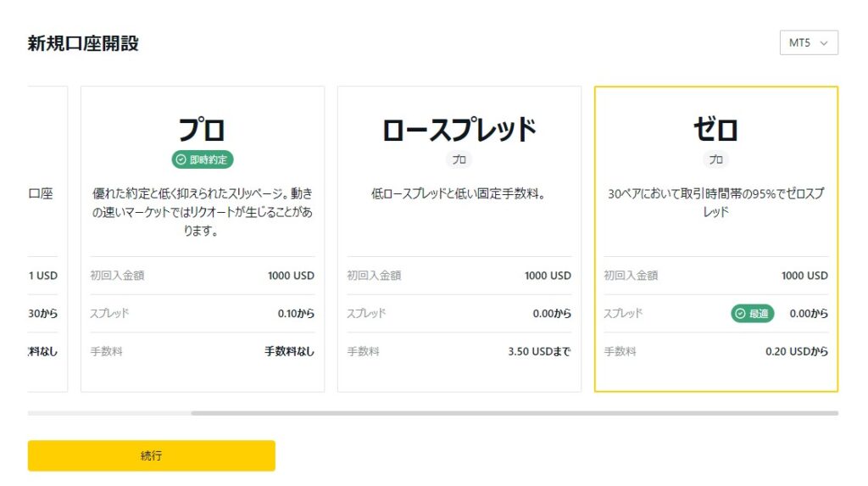
Task: Click スプレッド label in ロースプレッド card
Action: [x=366, y=313]
